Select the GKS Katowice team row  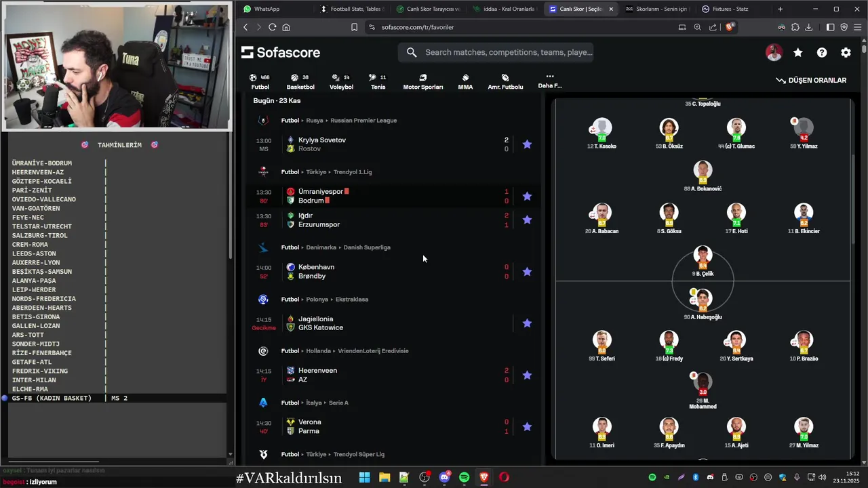point(320,327)
